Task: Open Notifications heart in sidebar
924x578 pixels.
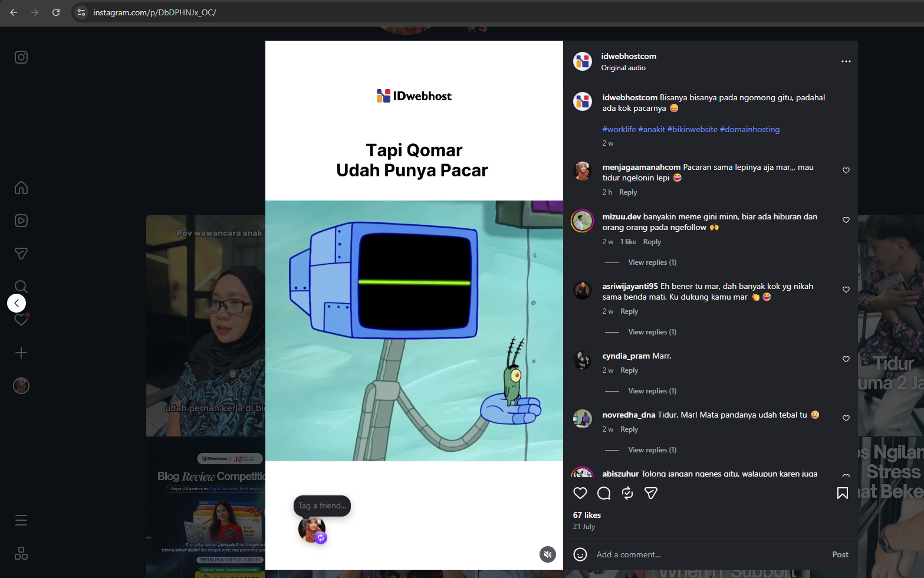Action: 21,320
